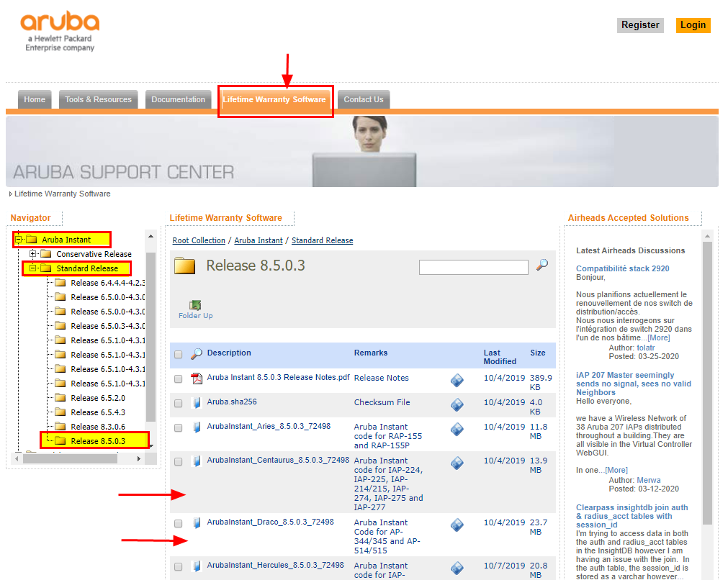This screenshot has height=580, width=728.
Task: Click file icon next to ArubaInstant_Hercules_8.5.0.3_72498
Action: point(197,566)
